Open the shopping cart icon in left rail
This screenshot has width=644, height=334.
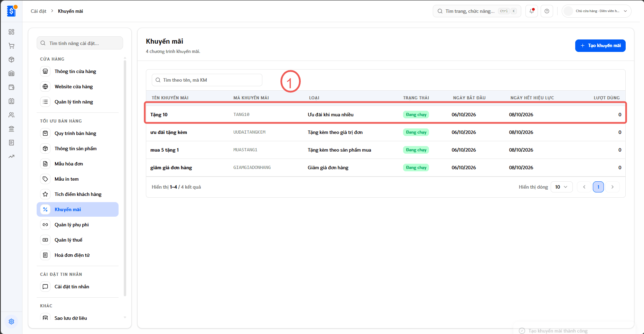tap(11, 46)
